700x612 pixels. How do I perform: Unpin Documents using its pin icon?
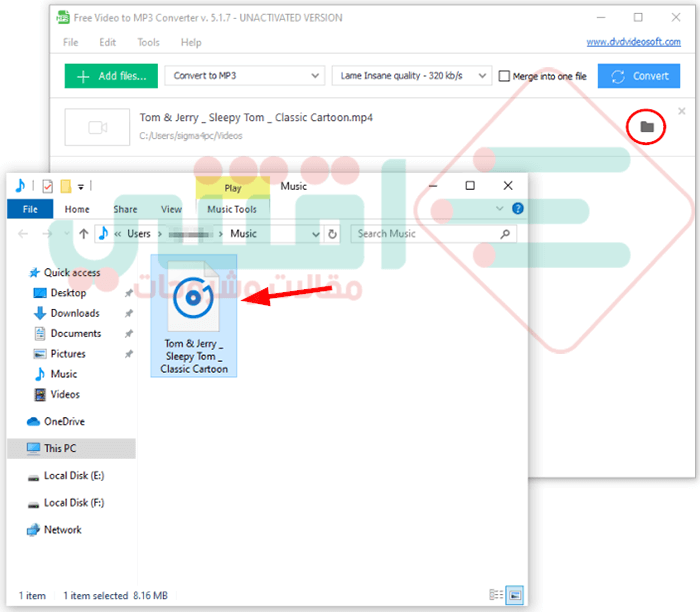point(129,334)
